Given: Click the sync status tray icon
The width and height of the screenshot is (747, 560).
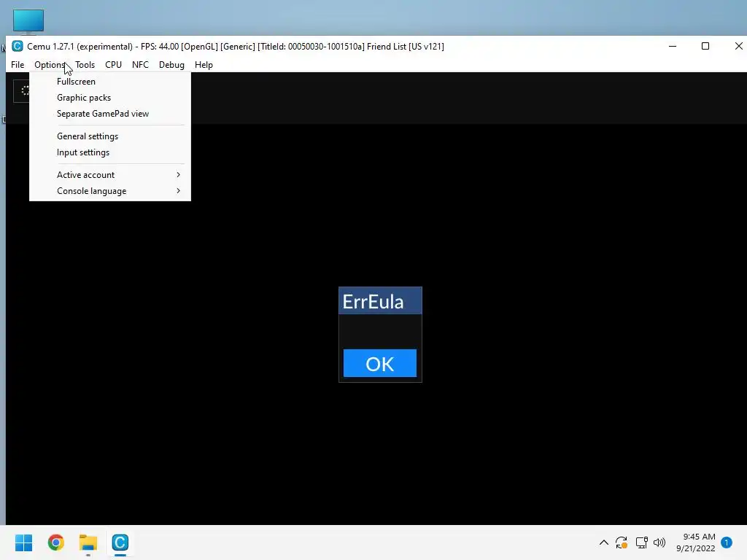Looking at the screenshot, I should 622,542.
